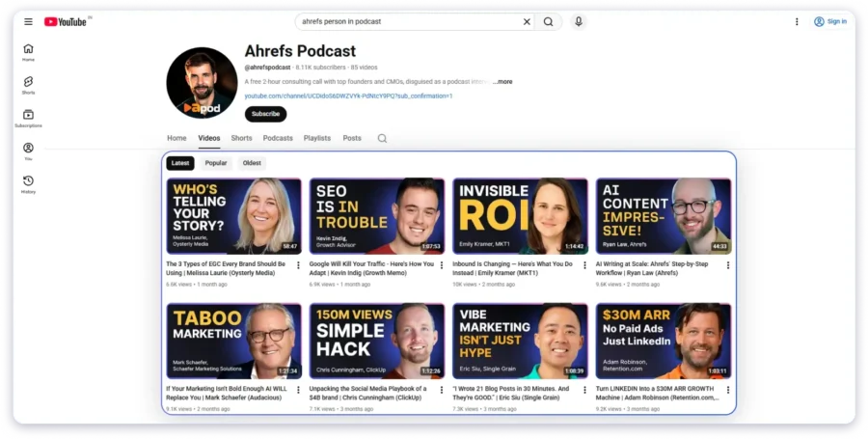Click the Sign in button
Screen dimensions: 868x439
(830, 21)
